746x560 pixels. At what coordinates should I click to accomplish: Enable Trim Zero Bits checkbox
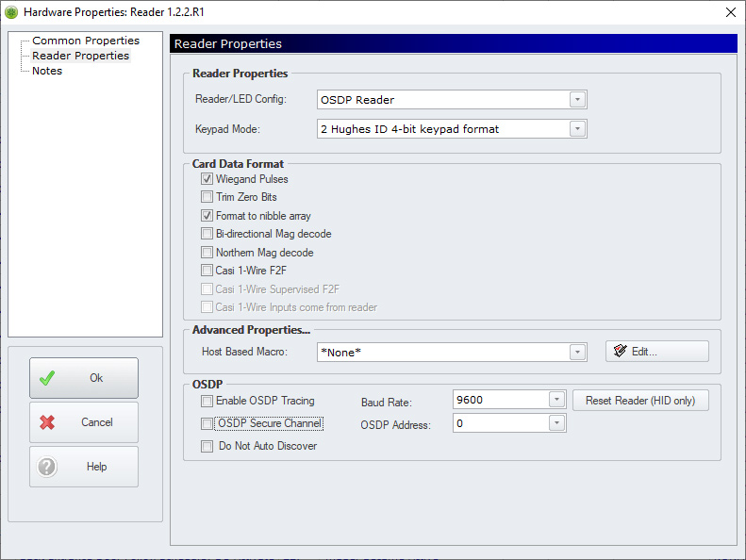coord(207,196)
